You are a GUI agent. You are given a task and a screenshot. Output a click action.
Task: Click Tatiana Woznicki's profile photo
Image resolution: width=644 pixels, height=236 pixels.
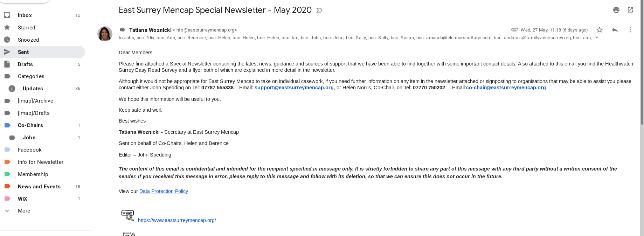point(105,34)
